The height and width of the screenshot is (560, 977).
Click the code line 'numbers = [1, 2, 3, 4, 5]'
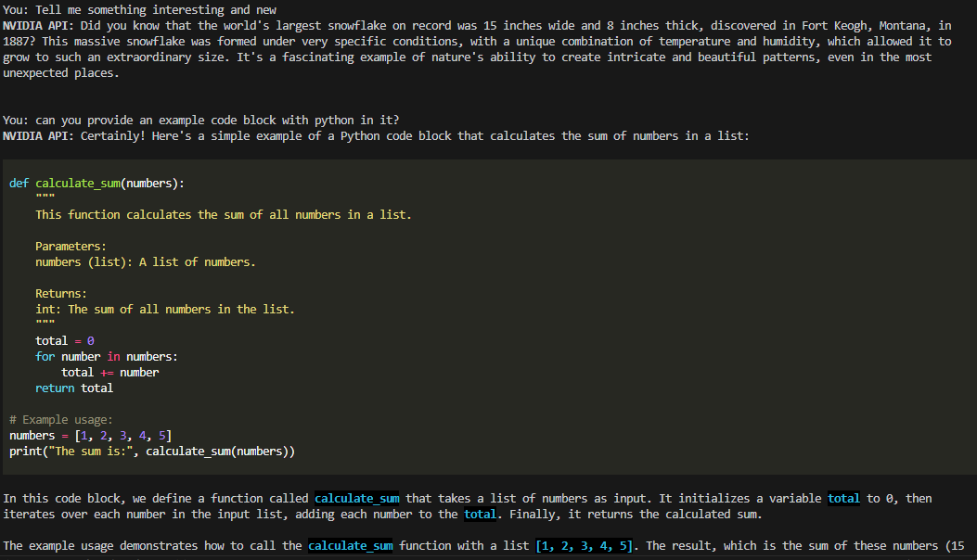pyautogui.click(x=90, y=436)
